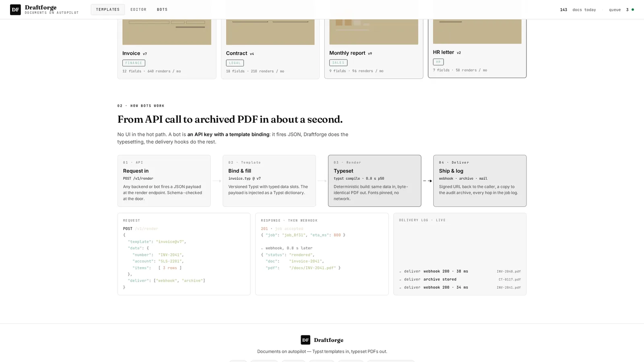Open the Invoice template preview thumbnail
The width and height of the screenshot is (644, 362).
point(167,31)
